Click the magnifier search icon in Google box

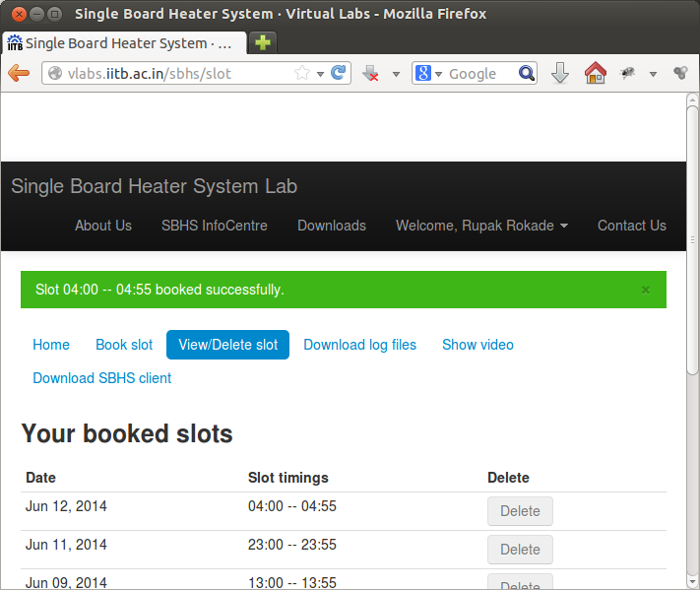(526, 74)
